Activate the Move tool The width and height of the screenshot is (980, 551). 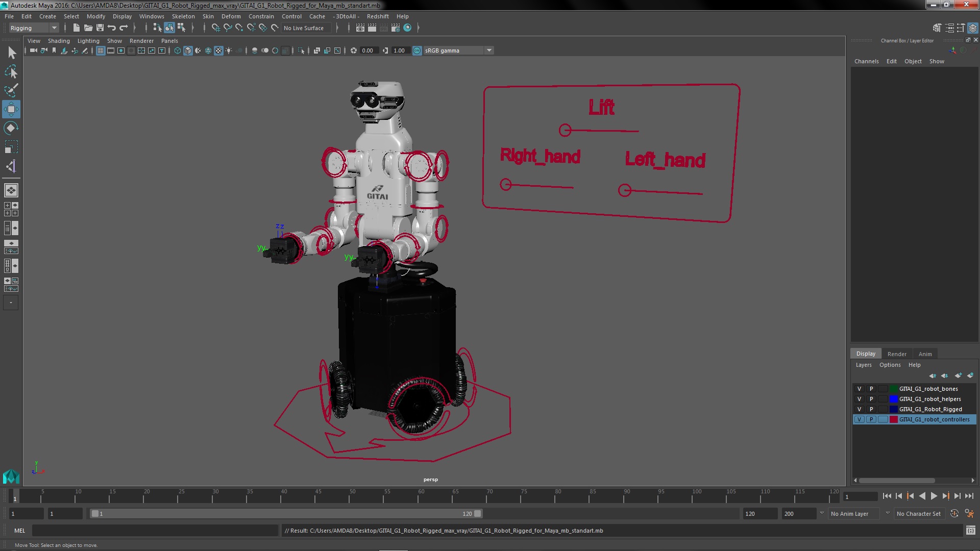(11, 109)
